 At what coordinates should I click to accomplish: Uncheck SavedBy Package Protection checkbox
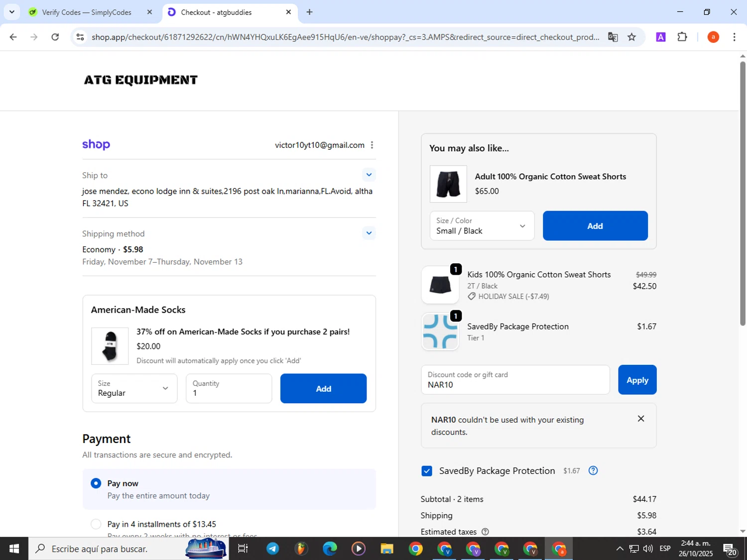click(x=427, y=471)
